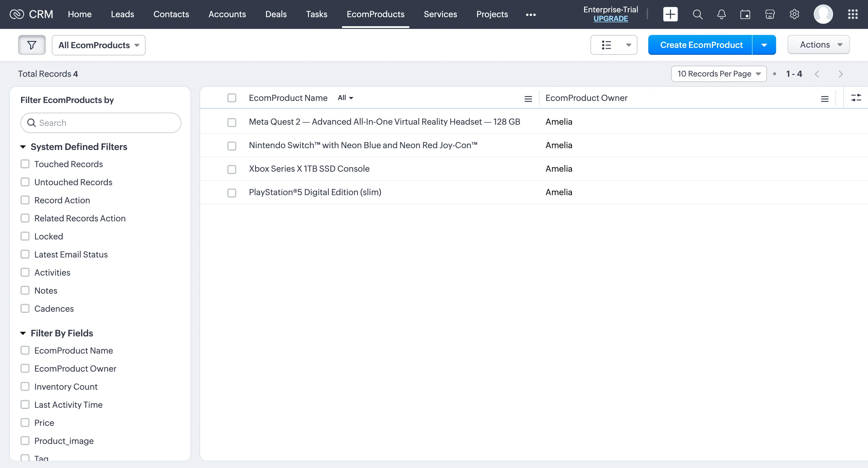The height and width of the screenshot is (468, 868).
Task: Open the marketplace store icon
Action: [770, 14]
